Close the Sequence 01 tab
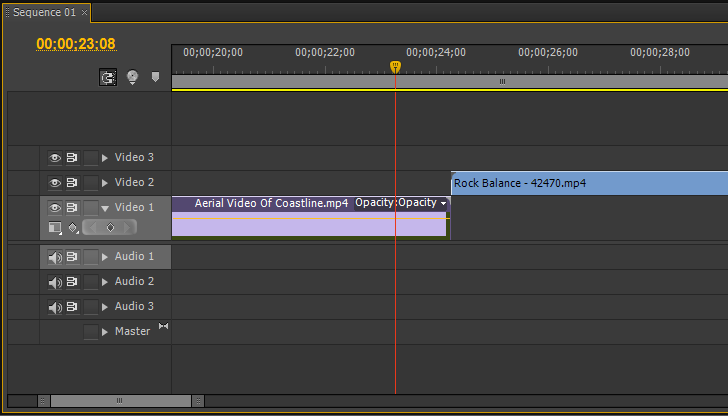 (84, 13)
